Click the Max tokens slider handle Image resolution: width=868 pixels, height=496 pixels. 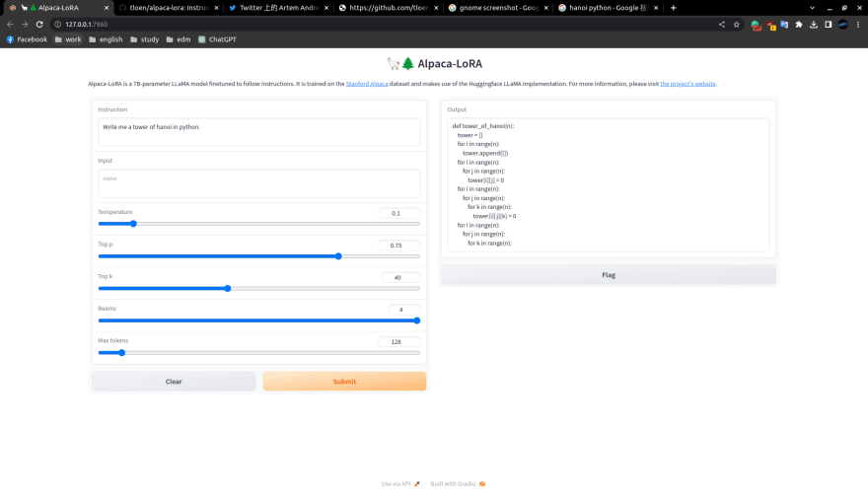tap(121, 353)
